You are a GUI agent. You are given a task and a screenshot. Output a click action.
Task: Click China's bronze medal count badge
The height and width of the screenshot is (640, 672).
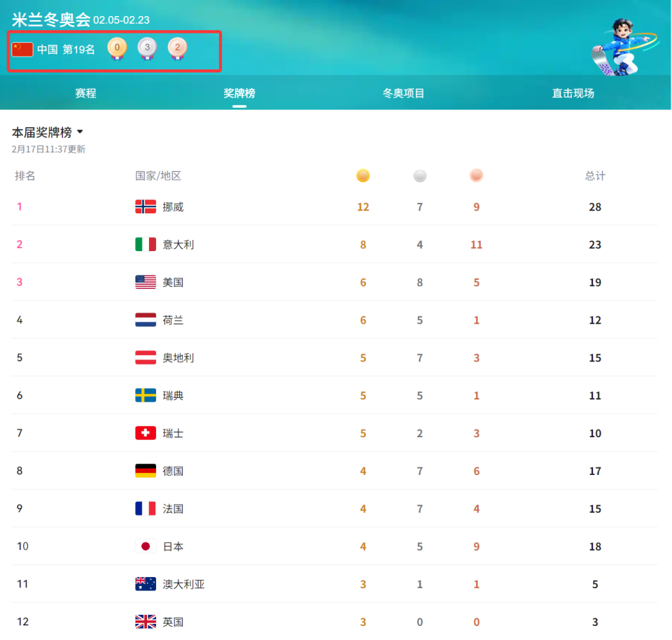point(177,49)
